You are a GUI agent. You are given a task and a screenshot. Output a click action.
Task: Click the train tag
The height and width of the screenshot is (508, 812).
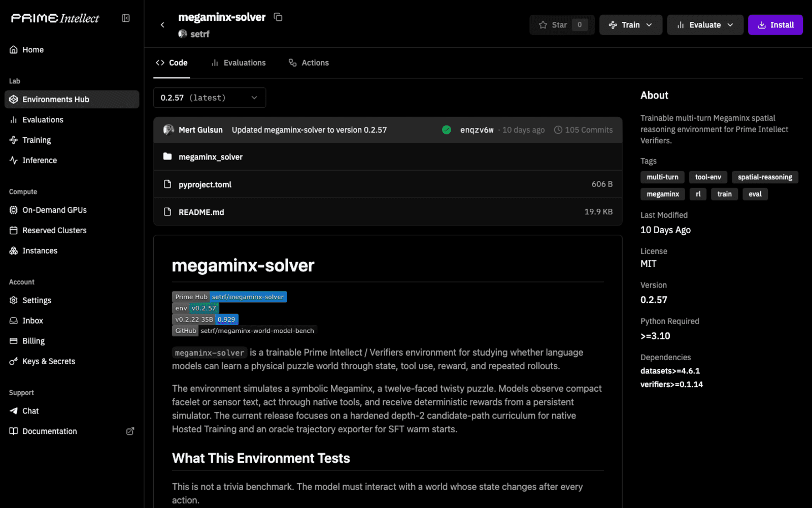click(724, 194)
